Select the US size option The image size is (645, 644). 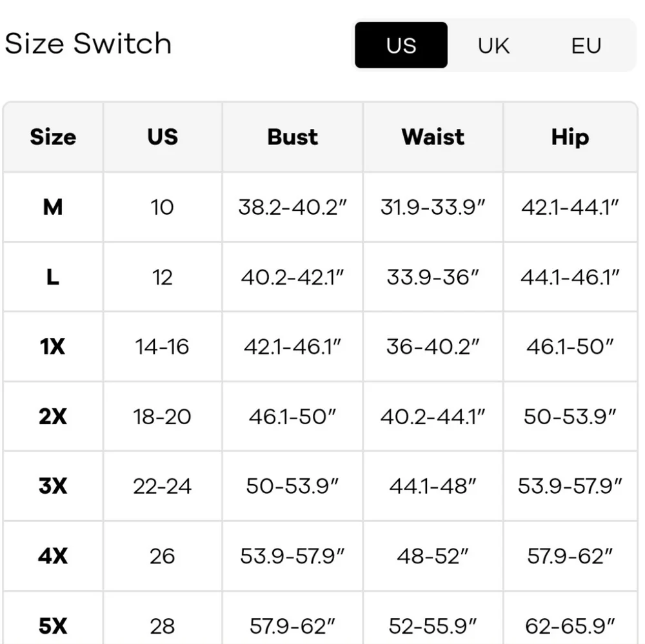point(401,45)
